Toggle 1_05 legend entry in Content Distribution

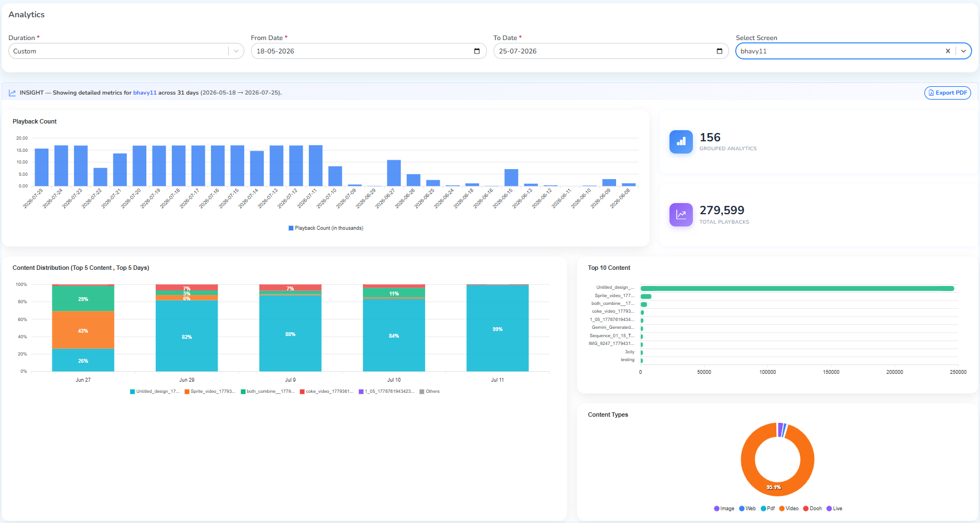[386, 392]
